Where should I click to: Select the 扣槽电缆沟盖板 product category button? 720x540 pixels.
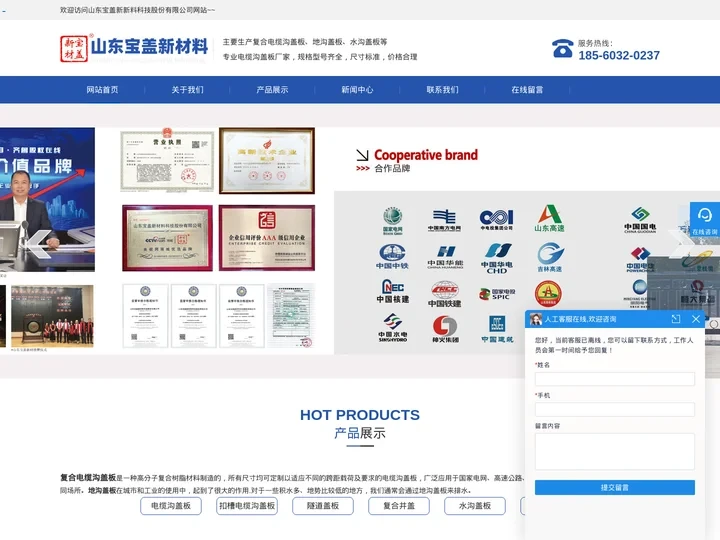tap(247, 506)
